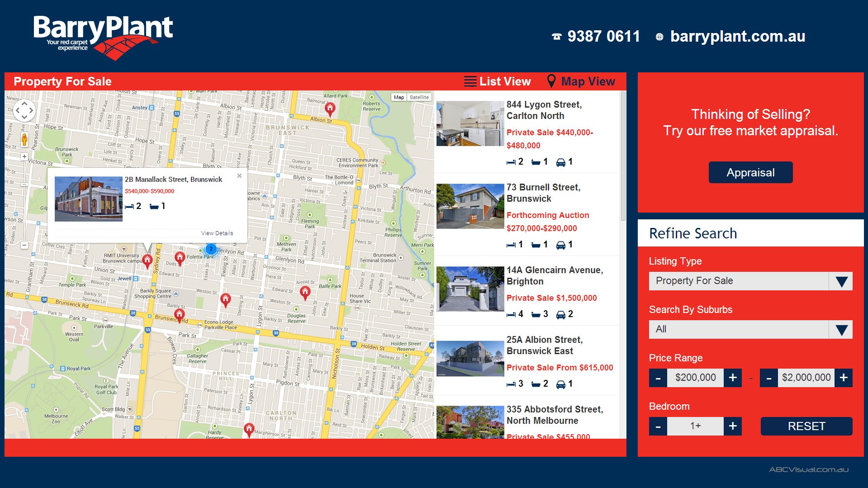The width and height of the screenshot is (868, 488).
Task: Select 14A Glencairn Avenue, Brighton title
Action: point(555,275)
